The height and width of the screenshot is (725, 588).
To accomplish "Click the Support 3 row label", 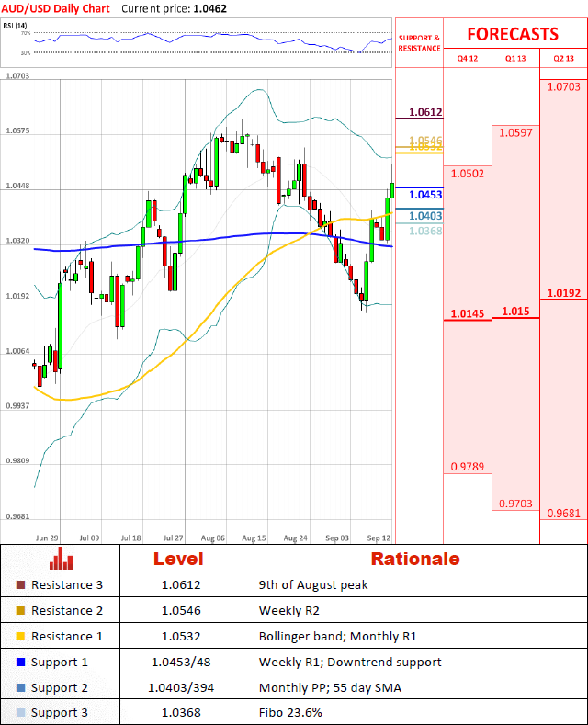I will pyautogui.click(x=59, y=713).
